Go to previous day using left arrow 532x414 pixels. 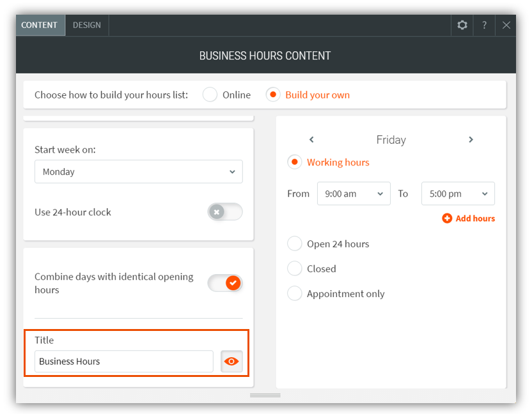coord(311,140)
